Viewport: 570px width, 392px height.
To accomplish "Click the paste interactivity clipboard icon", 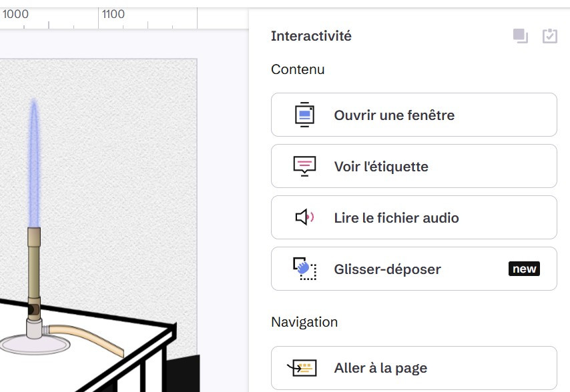I will (x=549, y=36).
